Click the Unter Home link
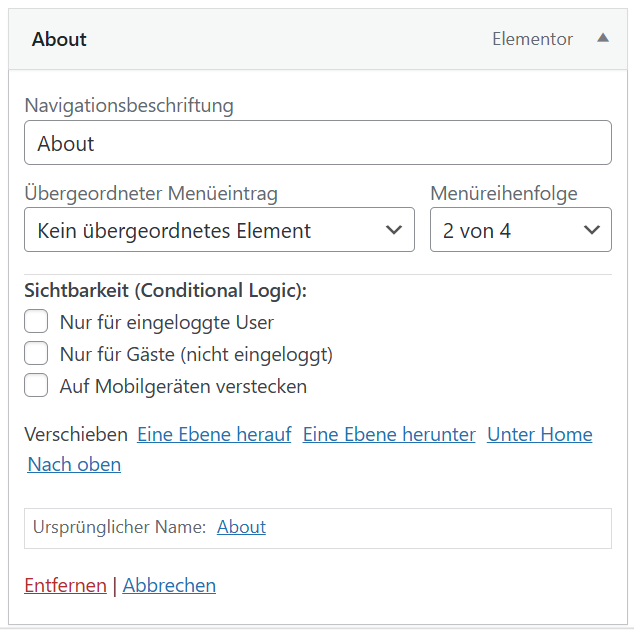 pos(539,434)
